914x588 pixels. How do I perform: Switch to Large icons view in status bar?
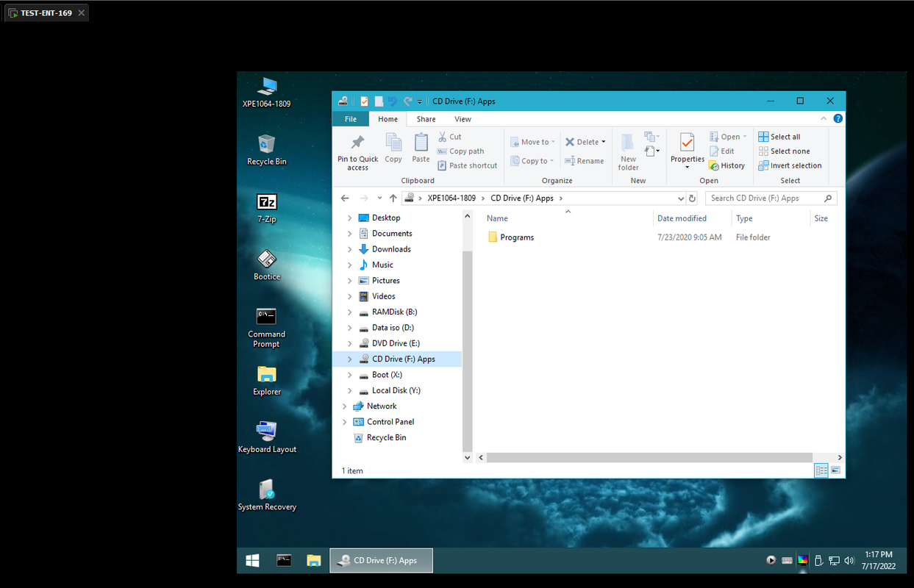[x=836, y=470]
